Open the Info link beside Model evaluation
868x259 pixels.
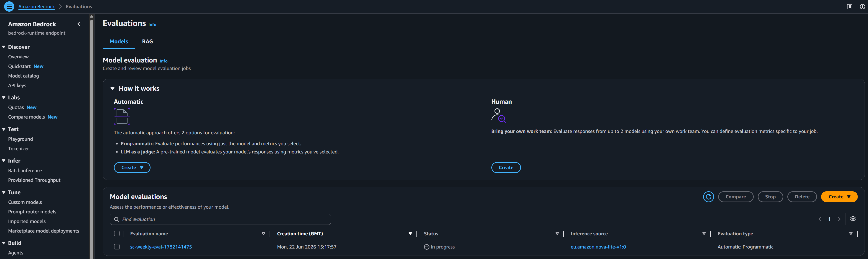(163, 61)
